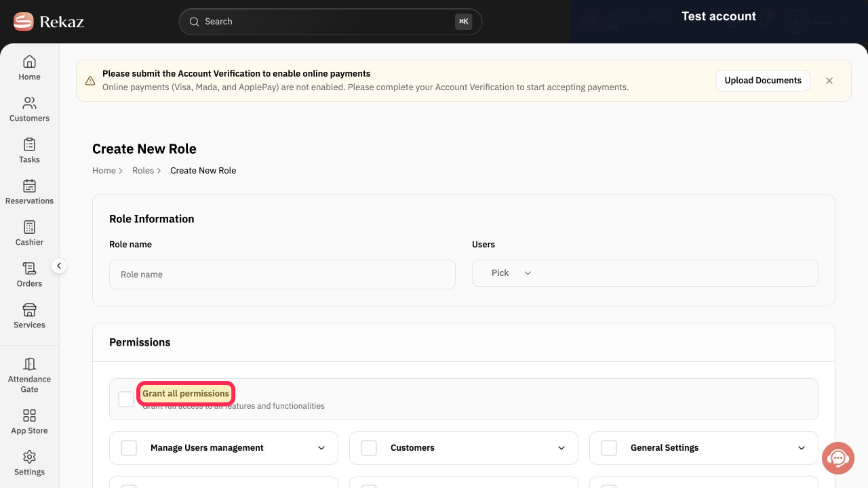The image size is (868, 488).
Task: Open the App Store grid icon
Action: click(x=29, y=415)
